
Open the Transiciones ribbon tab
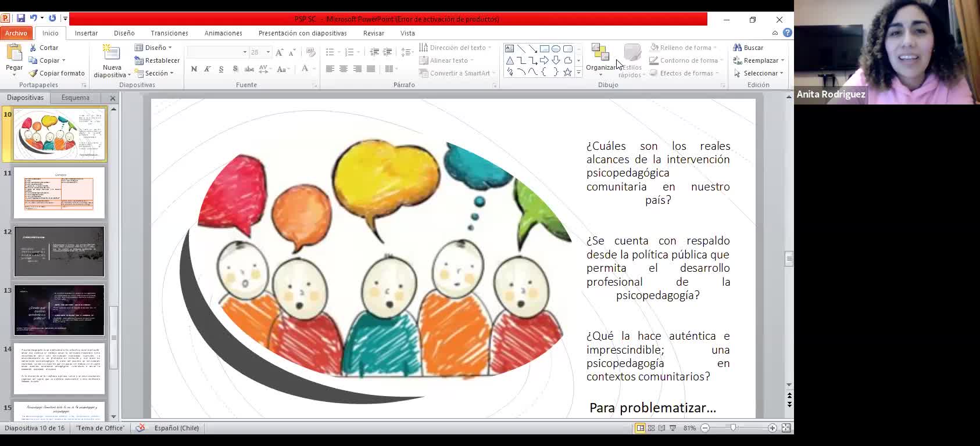(169, 33)
